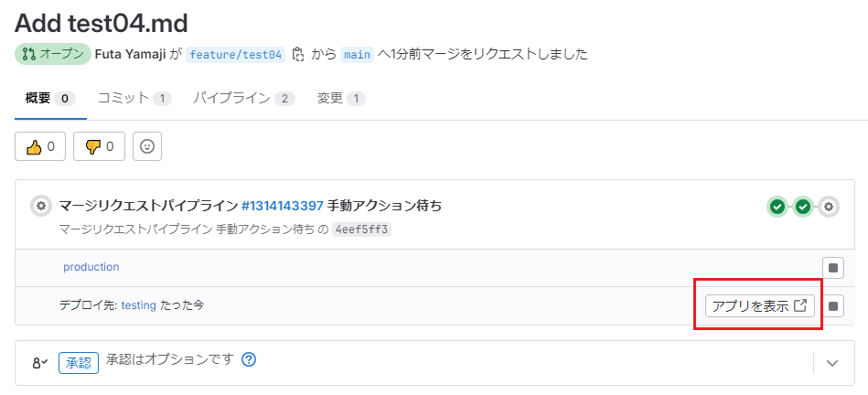Copy the feature/test04 branch name icon
Image resolution: width=868 pixels, height=395 pixels.
[x=297, y=55]
